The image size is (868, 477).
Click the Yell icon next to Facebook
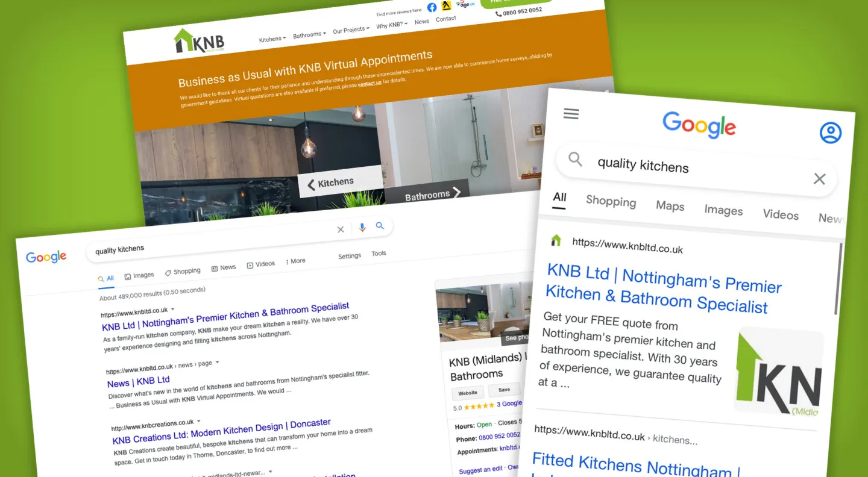tap(446, 5)
